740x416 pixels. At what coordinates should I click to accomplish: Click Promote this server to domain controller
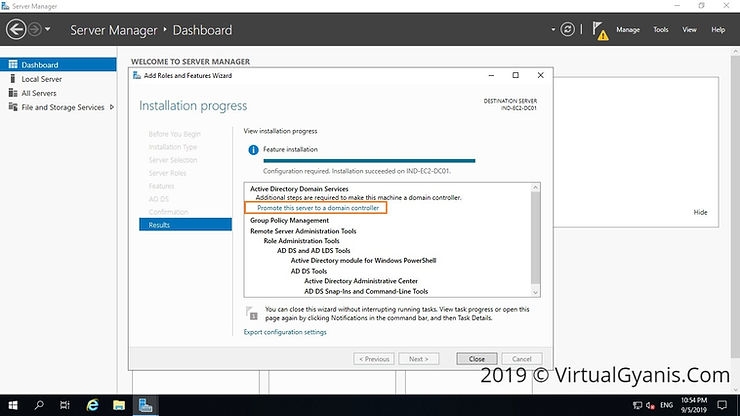coord(317,208)
